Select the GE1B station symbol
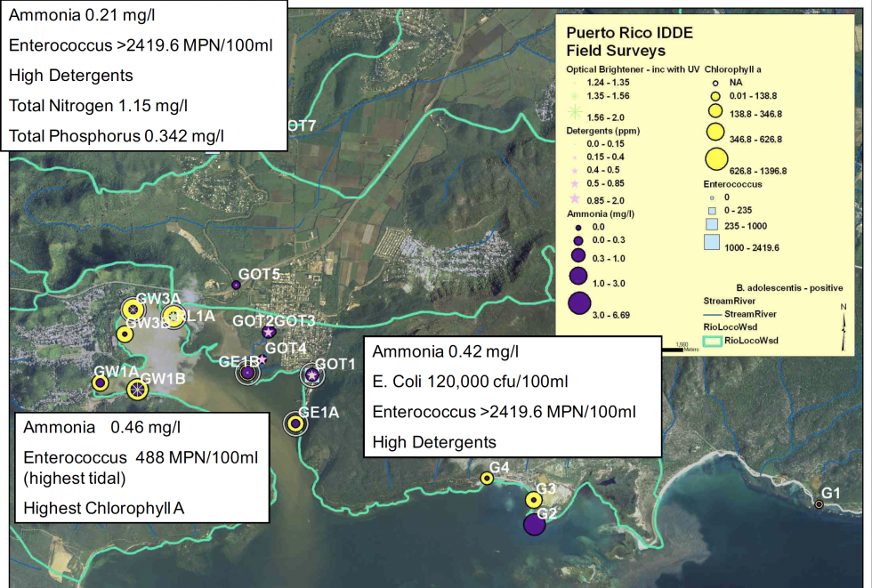872x588 pixels. (246, 372)
